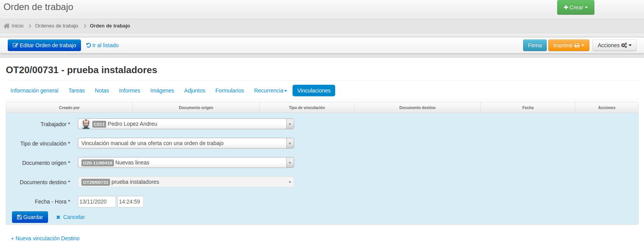Save the link with Guardar

30,217
